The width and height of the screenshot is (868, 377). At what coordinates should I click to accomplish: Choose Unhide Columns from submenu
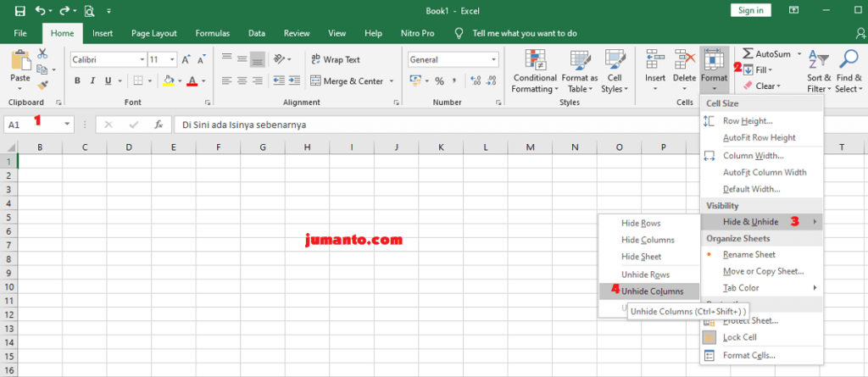point(649,291)
